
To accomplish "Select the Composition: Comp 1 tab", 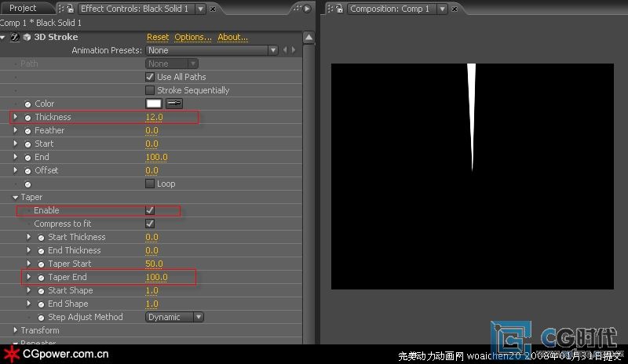I will tap(389, 9).
